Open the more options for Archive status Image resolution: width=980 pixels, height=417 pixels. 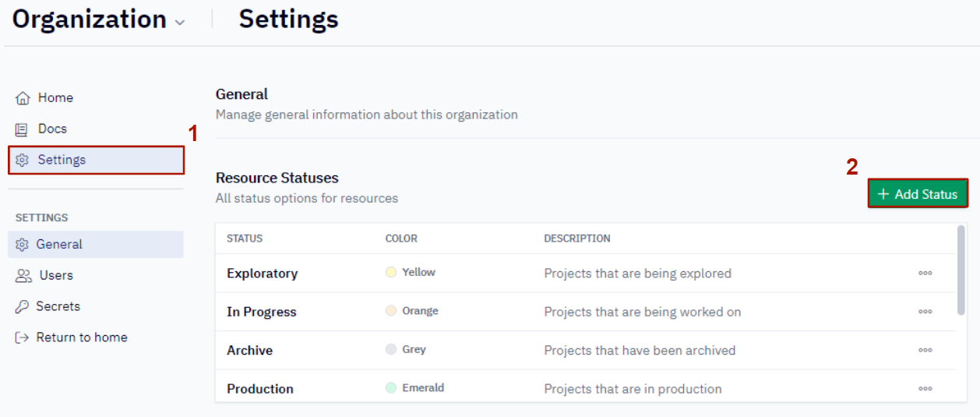(925, 351)
